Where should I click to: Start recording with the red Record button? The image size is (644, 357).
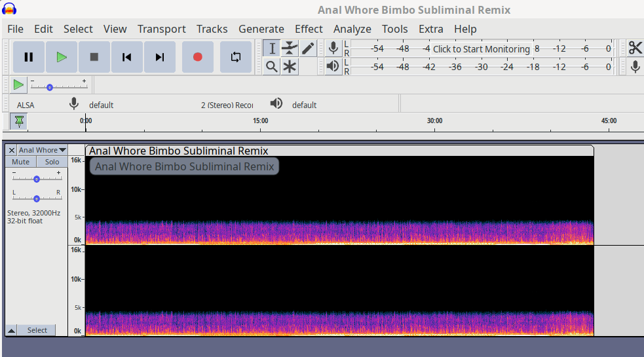(x=198, y=57)
